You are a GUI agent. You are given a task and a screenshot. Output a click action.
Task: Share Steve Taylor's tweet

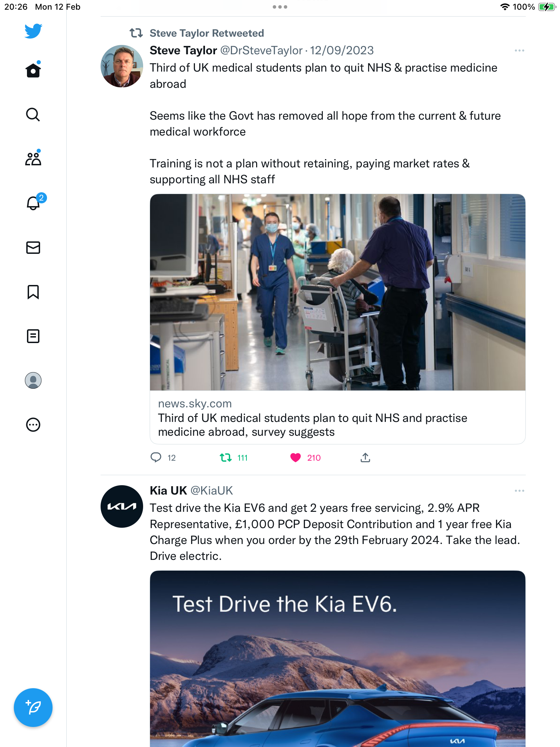(x=365, y=458)
